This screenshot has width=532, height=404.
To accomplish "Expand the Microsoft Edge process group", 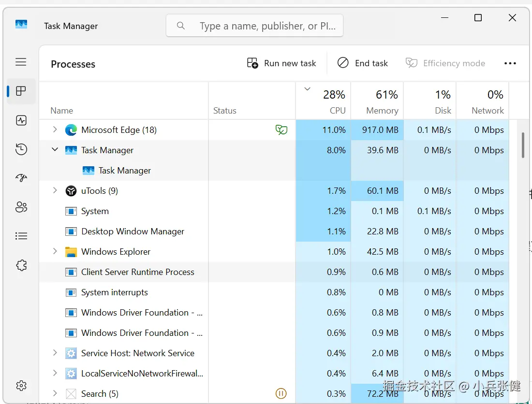I will (55, 130).
